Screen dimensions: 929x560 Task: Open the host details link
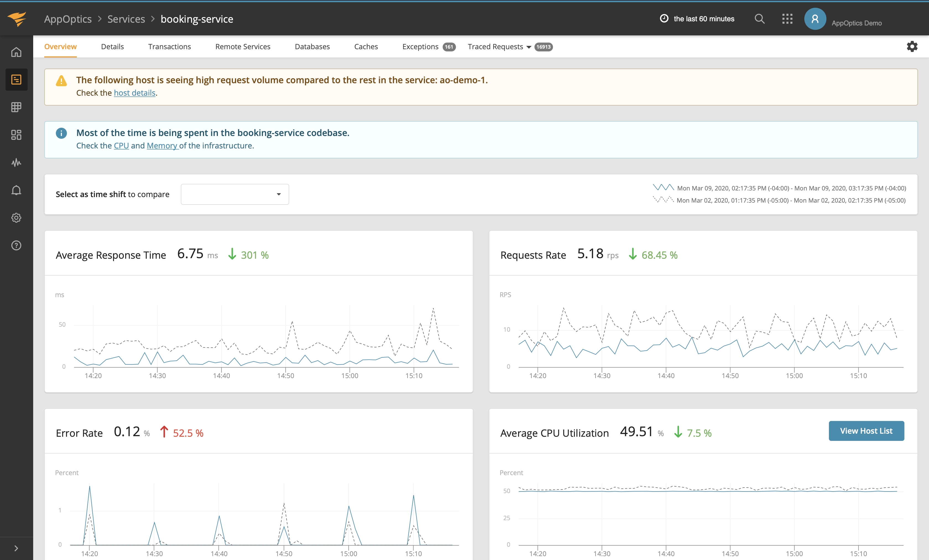[x=135, y=93]
